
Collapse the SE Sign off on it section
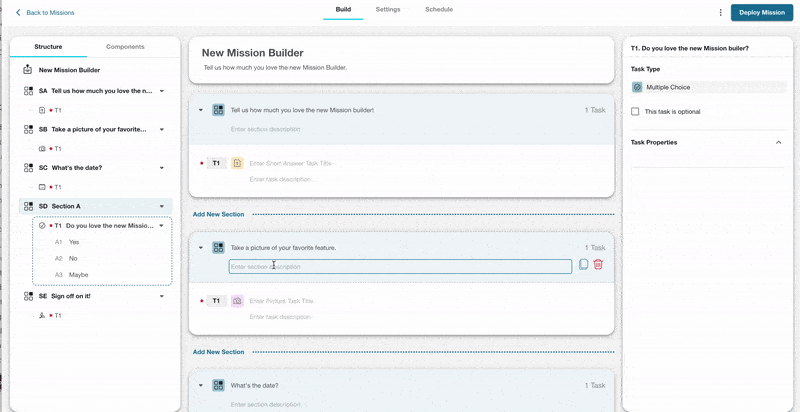[x=162, y=296]
